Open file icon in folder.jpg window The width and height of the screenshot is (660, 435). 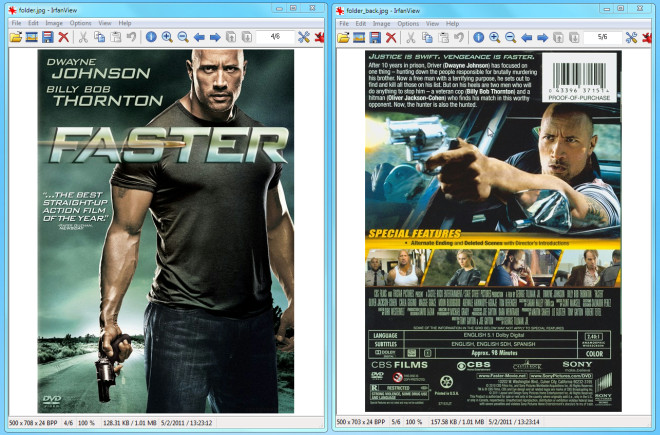[16, 37]
